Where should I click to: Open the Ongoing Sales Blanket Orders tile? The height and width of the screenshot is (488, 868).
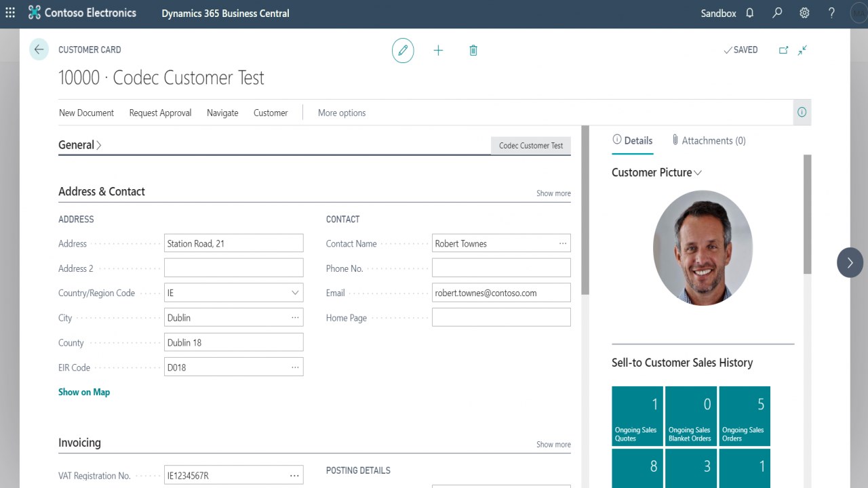[x=691, y=416]
